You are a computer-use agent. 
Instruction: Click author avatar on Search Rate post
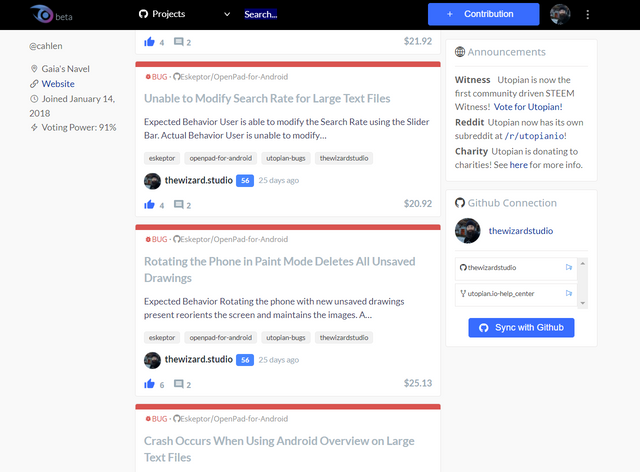[152, 181]
